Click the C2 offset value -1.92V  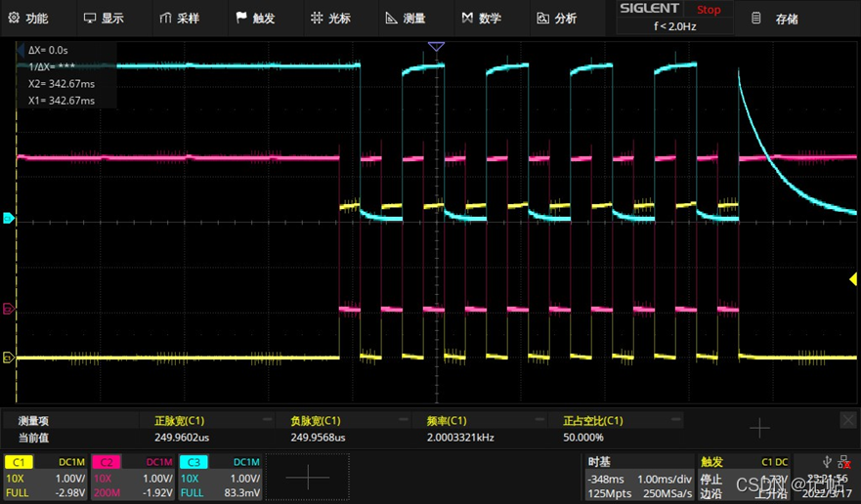[x=157, y=493]
